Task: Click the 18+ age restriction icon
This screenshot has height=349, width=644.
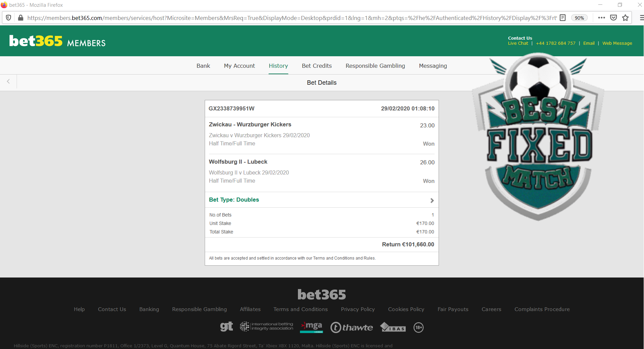Action: (419, 327)
